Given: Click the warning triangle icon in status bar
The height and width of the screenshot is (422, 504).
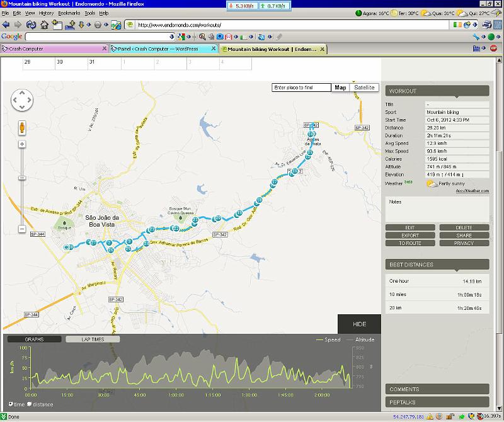Looking at the screenshot, I should 430,417.
